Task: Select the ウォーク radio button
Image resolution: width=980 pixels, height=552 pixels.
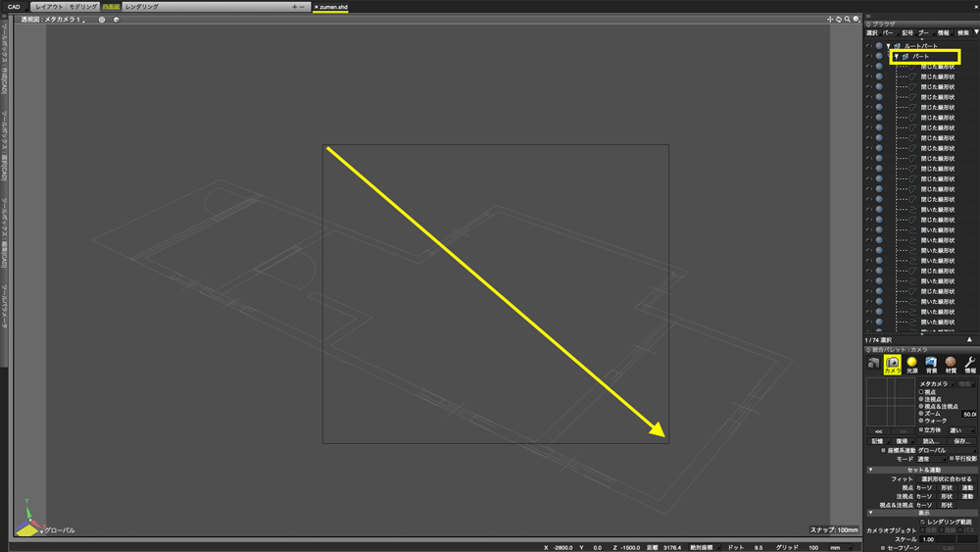Action: [921, 421]
